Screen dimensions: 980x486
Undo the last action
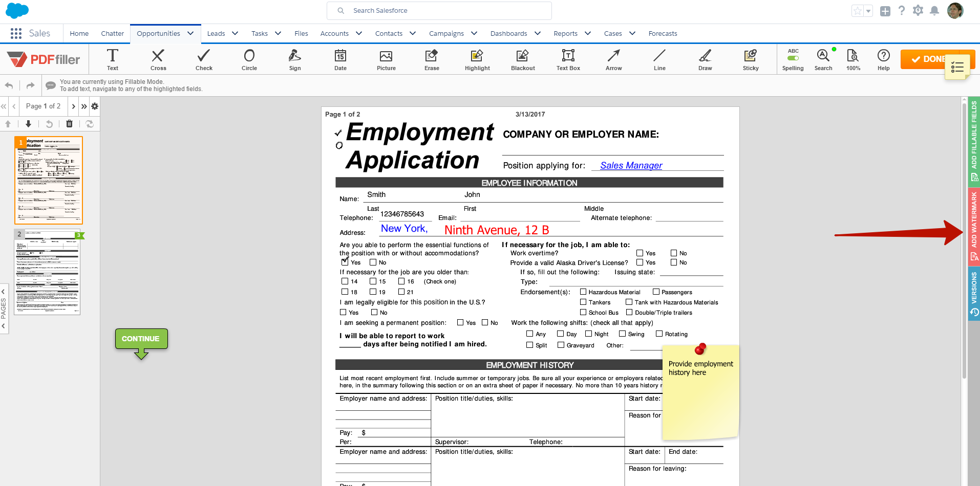coord(9,85)
